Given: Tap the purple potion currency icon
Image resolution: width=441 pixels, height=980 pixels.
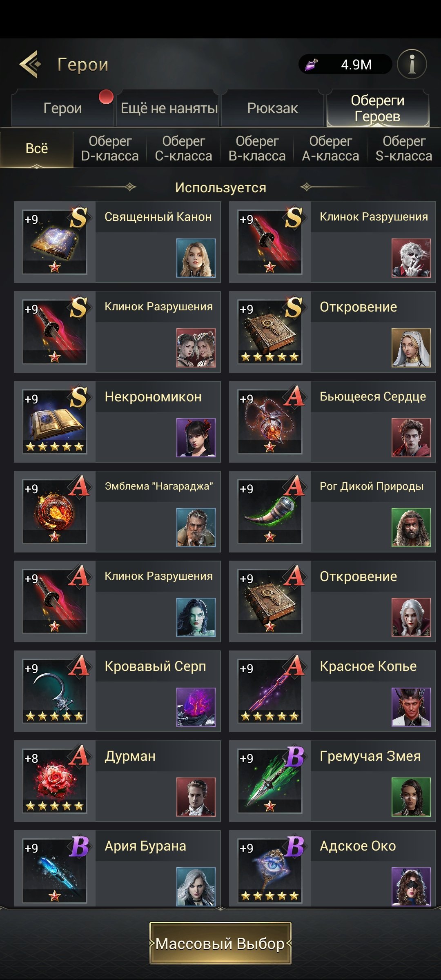Looking at the screenshot, I should pos(312,65).
